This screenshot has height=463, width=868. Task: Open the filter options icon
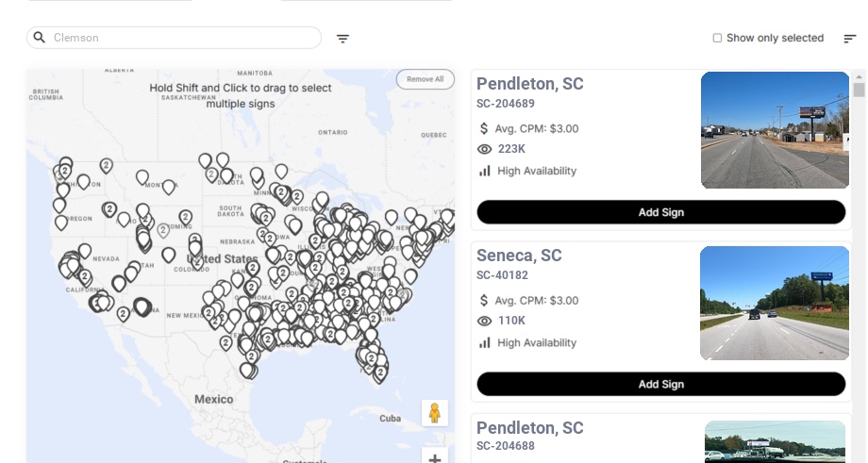pos(342,39)
